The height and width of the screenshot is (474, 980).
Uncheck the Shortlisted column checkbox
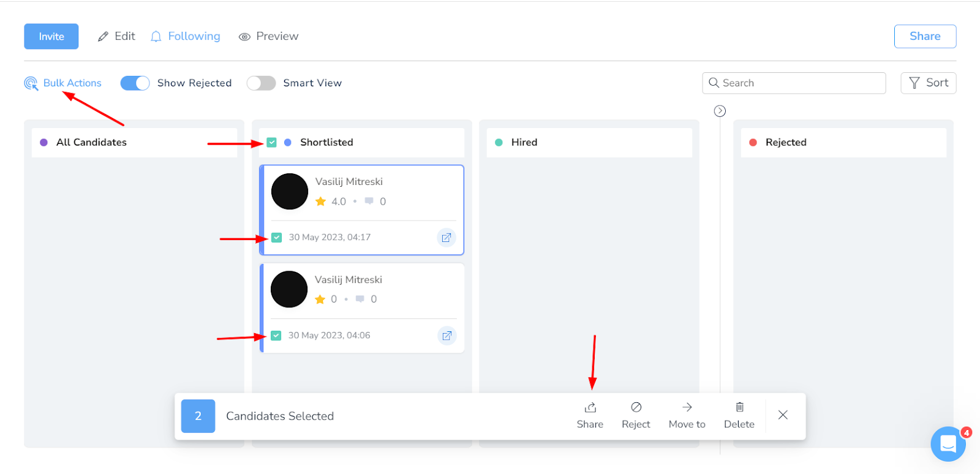[272, 143]
